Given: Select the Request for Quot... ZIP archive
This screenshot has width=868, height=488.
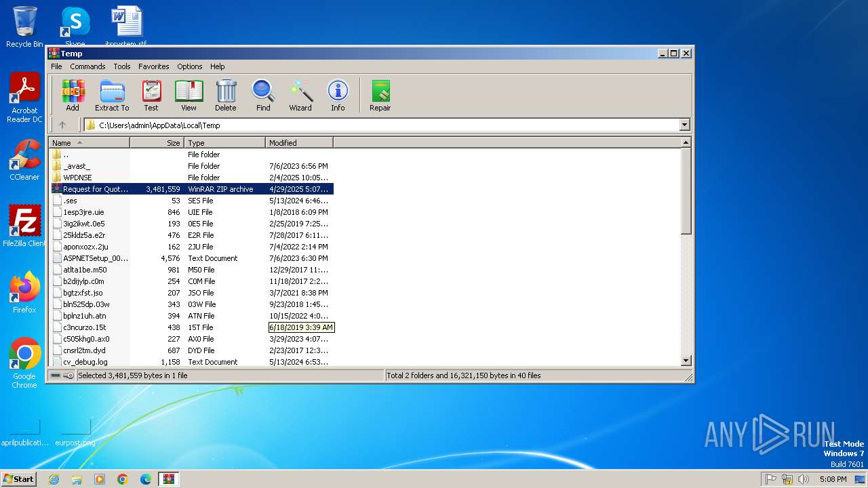Looking at the screenshot, I should [x=191, y=189].
